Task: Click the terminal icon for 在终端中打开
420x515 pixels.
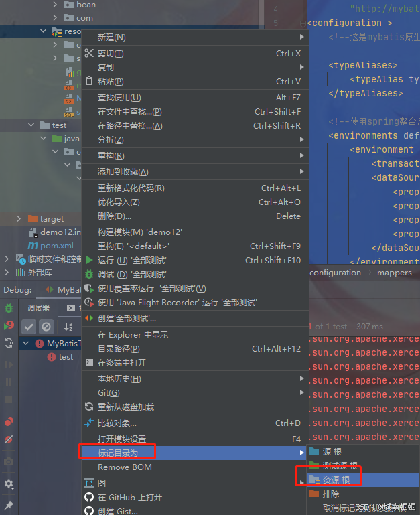Action: pyautogui.click(x=89, y=362)
